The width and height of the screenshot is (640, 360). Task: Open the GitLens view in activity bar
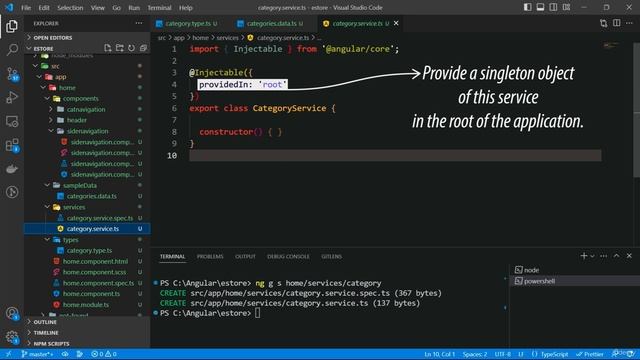click(12, 192)
